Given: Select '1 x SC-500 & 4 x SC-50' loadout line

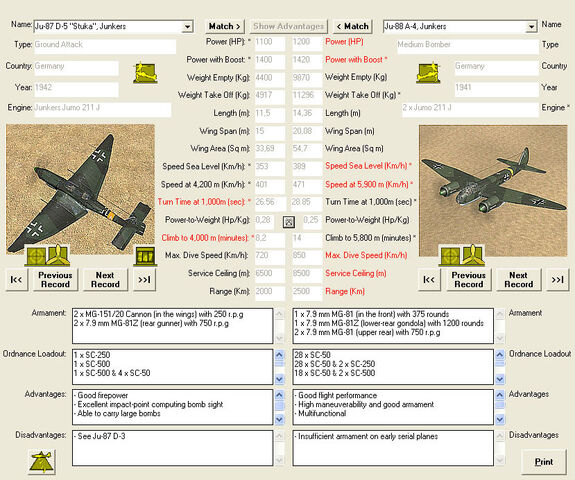Looking at the screenshot, I should 112,373.
